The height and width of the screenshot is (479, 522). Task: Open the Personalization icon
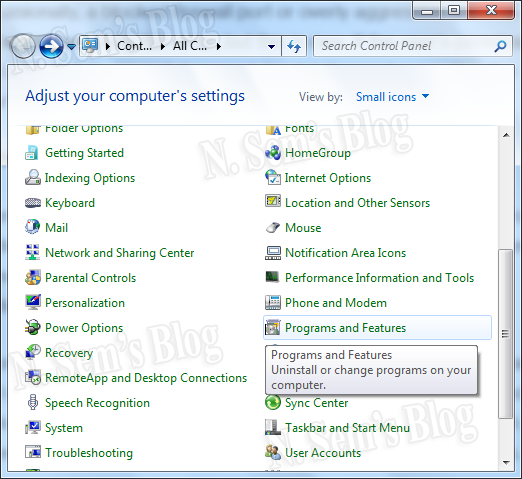[x=33, y=303]
